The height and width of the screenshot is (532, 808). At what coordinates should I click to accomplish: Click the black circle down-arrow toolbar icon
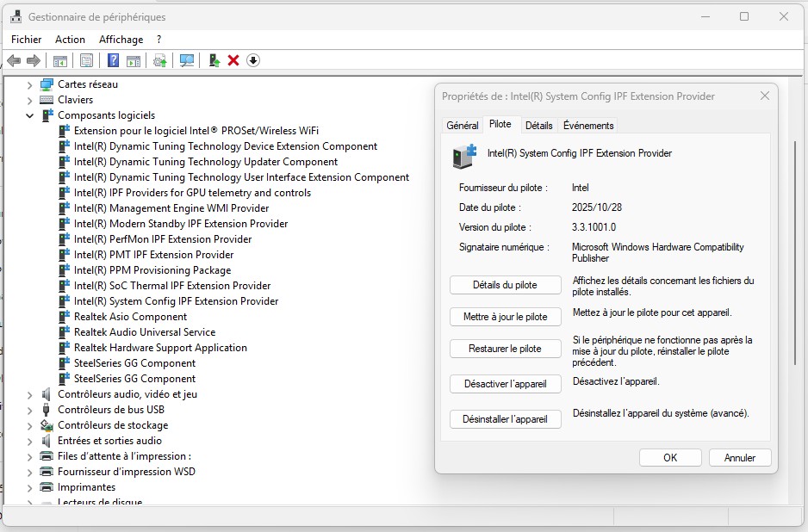253,60
